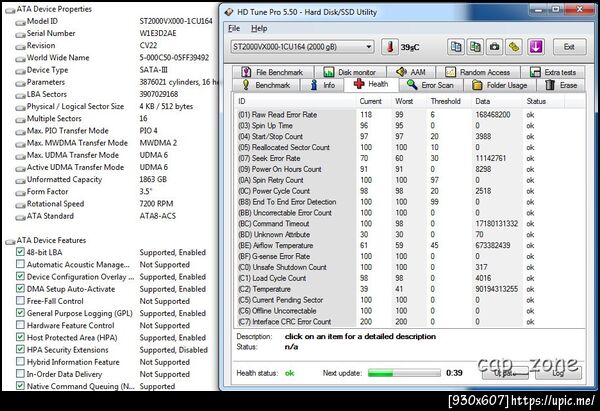Screen dimensions: 600x411
Task: Switch to the AAM tab
Action: click(x=411, y=72)
